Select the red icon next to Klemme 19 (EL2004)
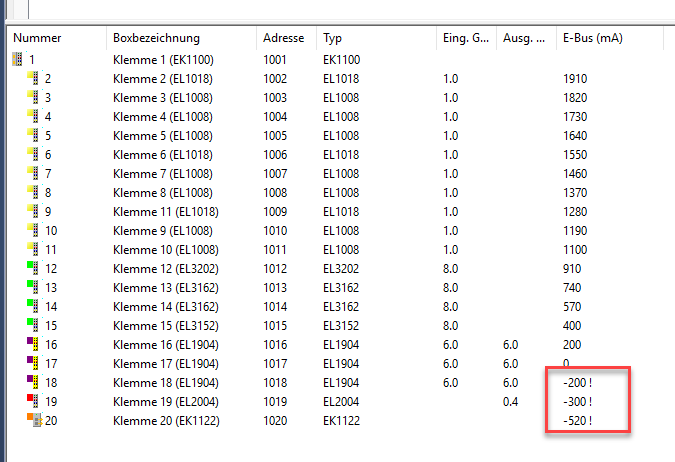The height and width of the screenshot is (462, 675). coord(33,402)
